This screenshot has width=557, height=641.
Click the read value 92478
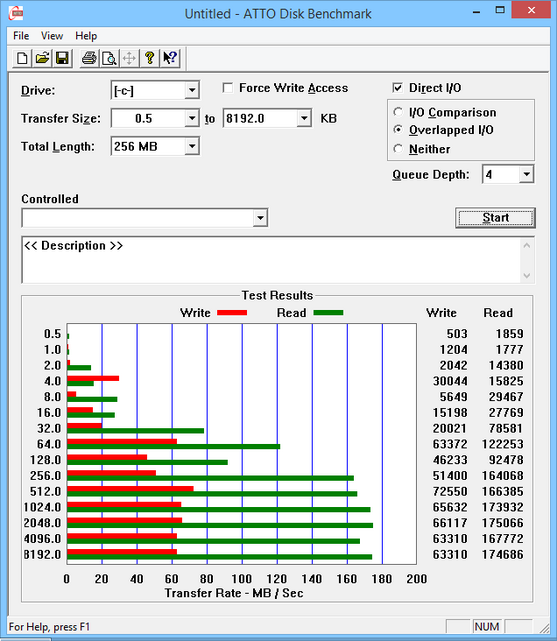click(x=506, y=460)
